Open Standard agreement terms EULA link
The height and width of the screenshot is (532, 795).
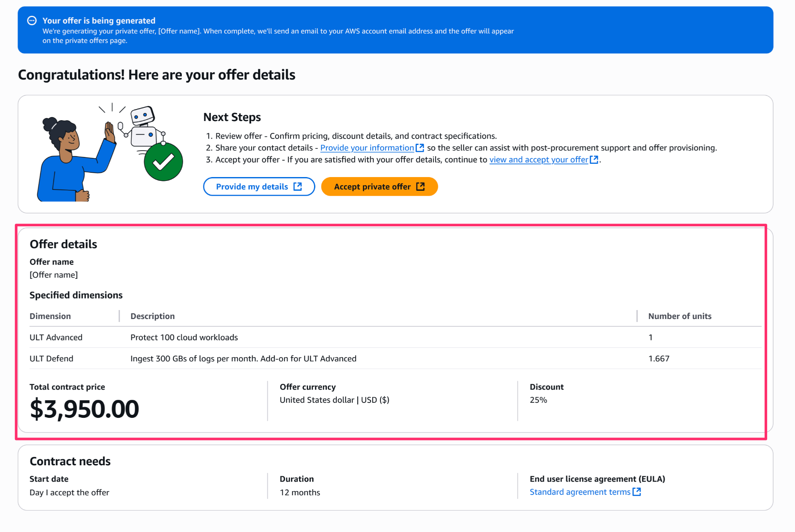(580, 492)
